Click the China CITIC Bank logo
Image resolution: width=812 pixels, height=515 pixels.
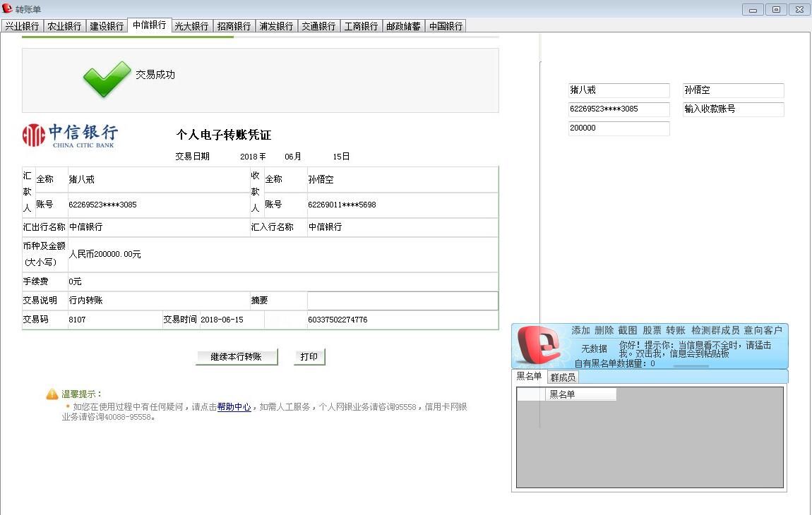pyautogui.click(x=70, y=135)
